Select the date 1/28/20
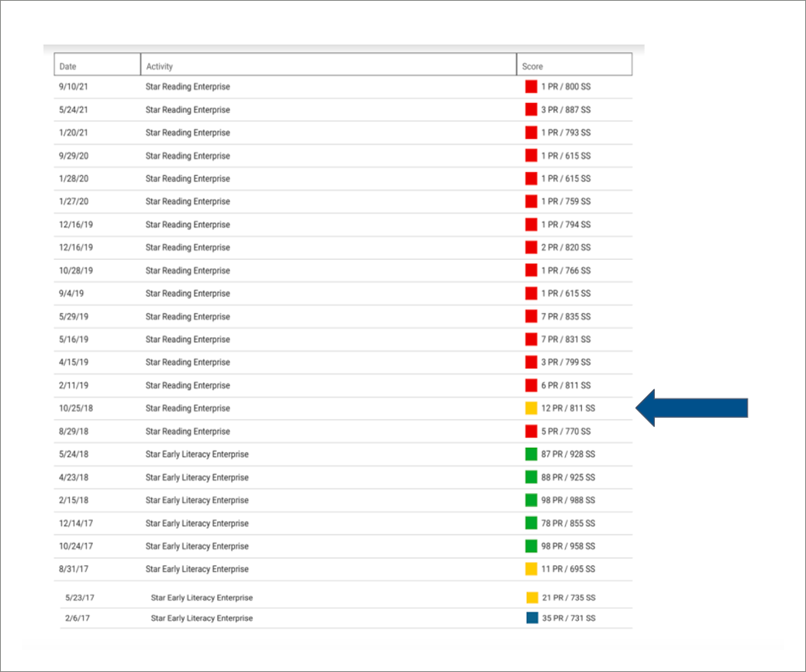The image size is (806, 672). click(x=74, y=178)
